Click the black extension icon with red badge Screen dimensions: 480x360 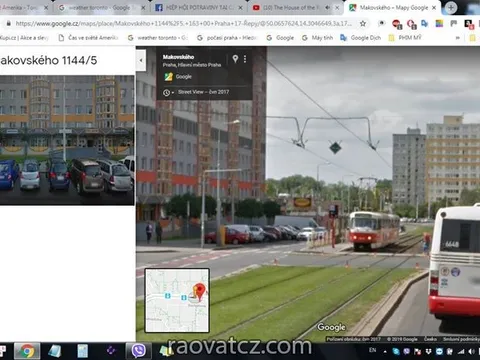pyautogui.click(x=469, y=24)
